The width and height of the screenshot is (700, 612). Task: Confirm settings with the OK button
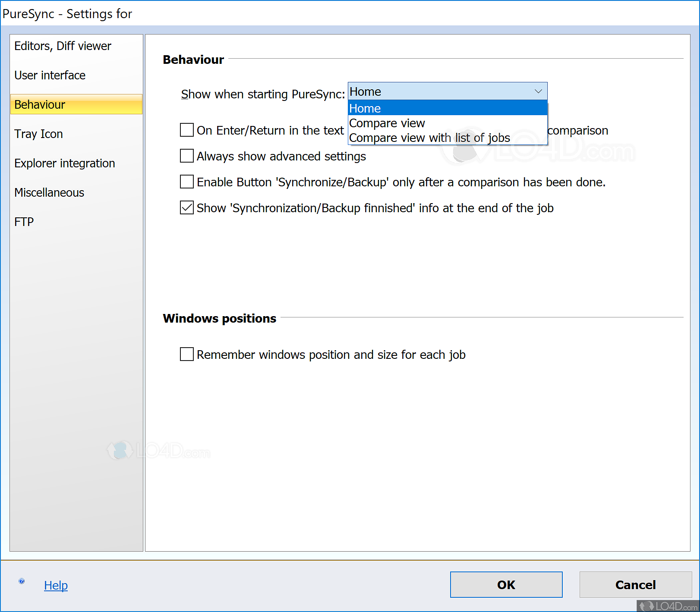tap(505, 585)
